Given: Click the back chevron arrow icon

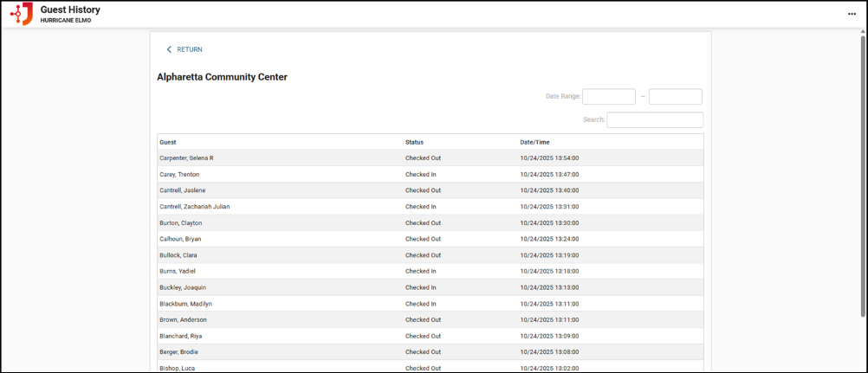Looking at the screenshot, I should [x=169, y=49].
